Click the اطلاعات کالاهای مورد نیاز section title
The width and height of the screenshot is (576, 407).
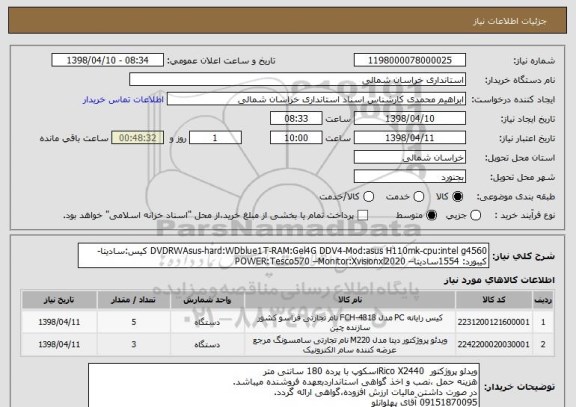click(x=499, y=280)
